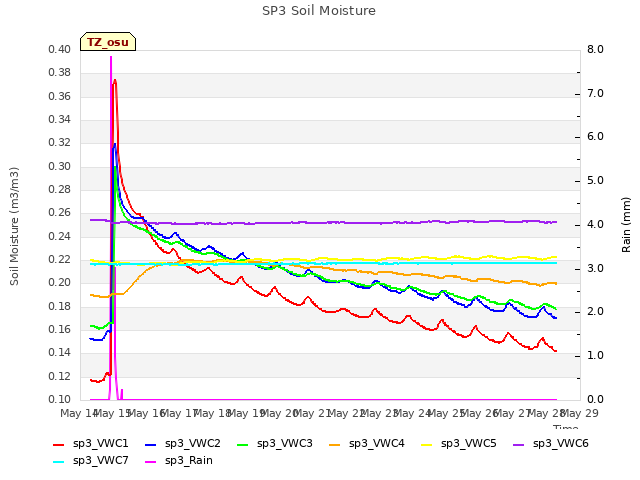The width and height of the screenshot is (640, 480).
Task: Select the sp3_VWC6 legend label
Action: [561, 443]
